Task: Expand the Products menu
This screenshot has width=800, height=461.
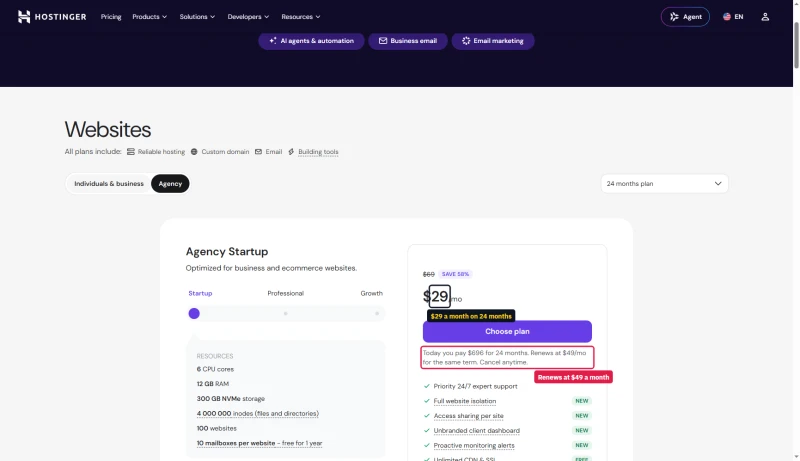Action: 149,17
